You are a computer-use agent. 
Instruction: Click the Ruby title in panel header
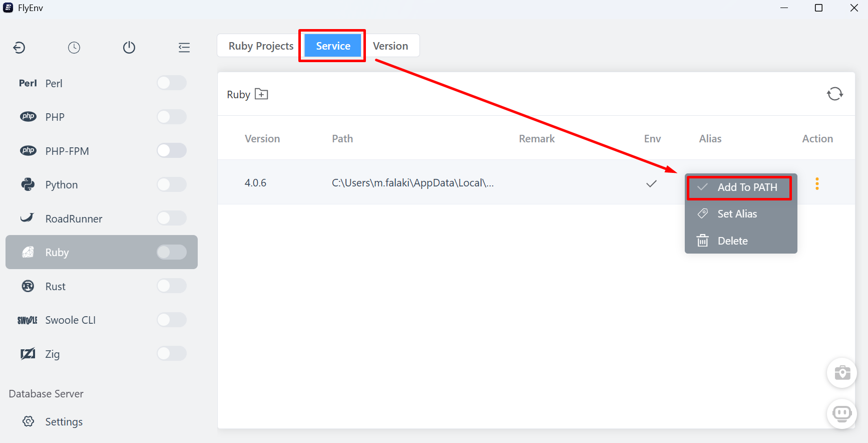coord(238,95)
